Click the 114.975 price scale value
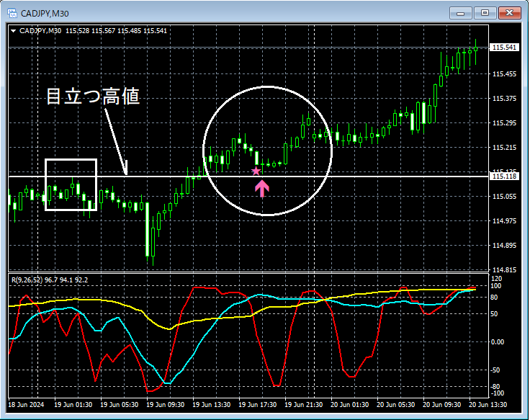Image resolution: width=530 pixels, height=420 pixels. (x=504, y=221)
